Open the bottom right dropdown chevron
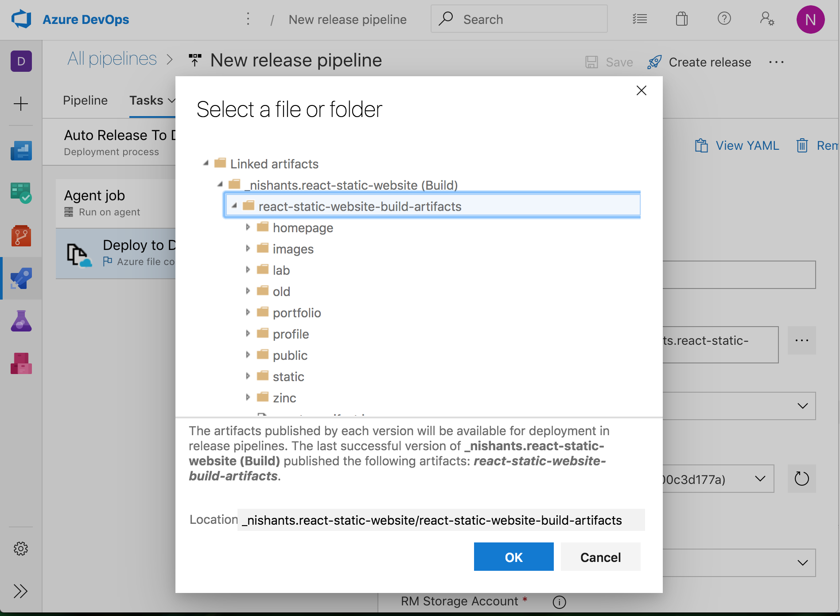Image resolution: width=840 pixels, height=616 pixels. (802, 563)
